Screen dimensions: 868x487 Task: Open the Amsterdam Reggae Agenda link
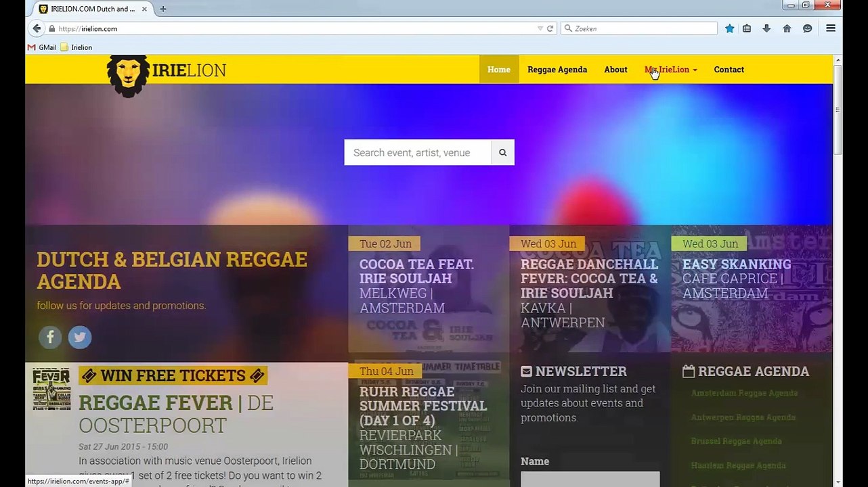744,393
